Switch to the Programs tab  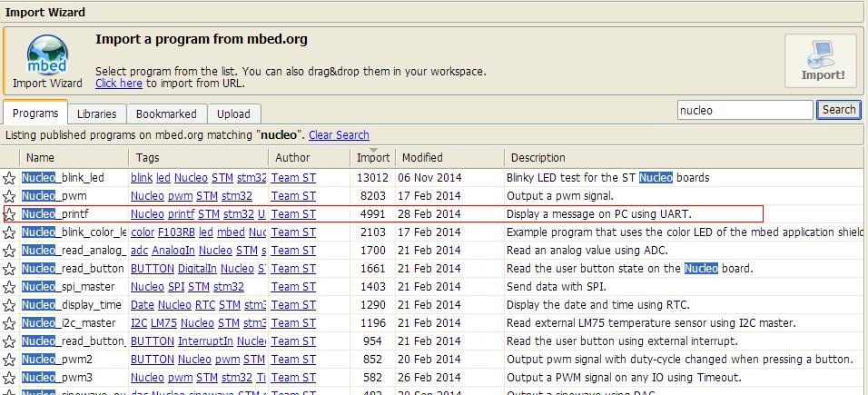[35, 113]
